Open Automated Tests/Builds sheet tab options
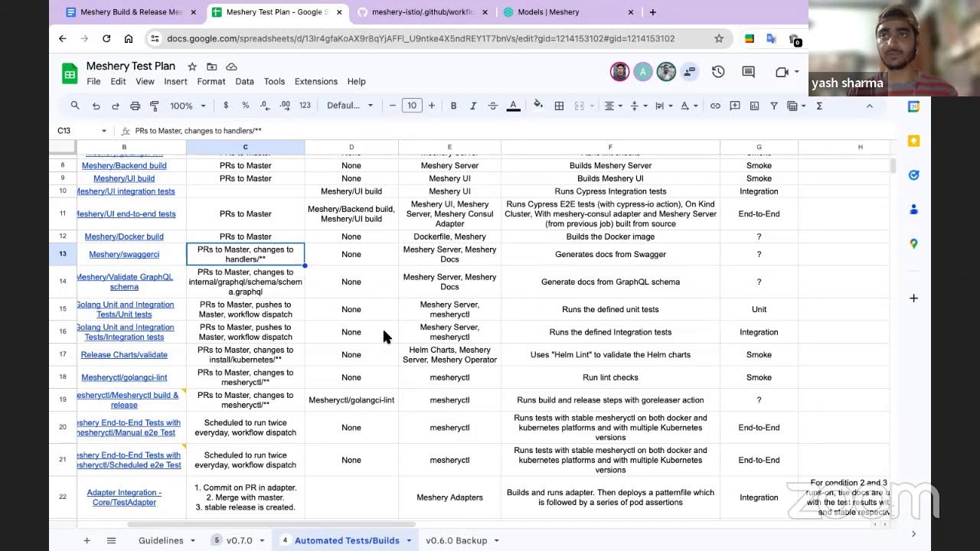Image resolution: width=980 pixels, height=551 pixels. [409, 540]
